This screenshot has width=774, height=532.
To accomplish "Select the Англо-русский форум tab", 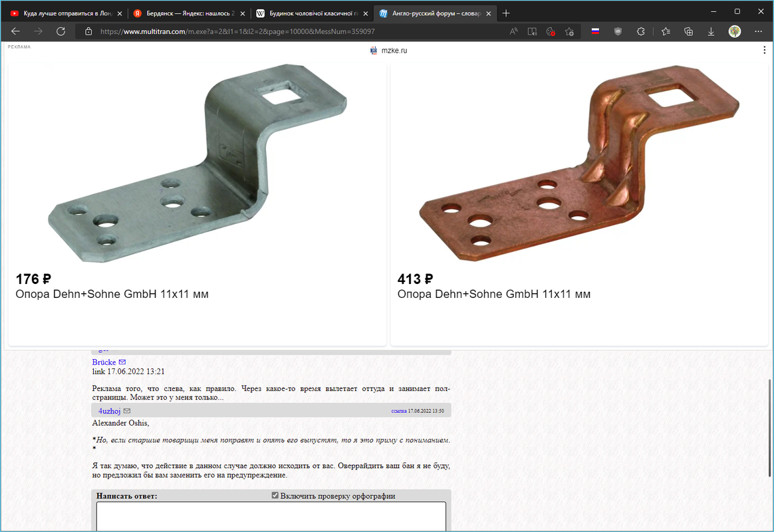I will tap(436, 13).
